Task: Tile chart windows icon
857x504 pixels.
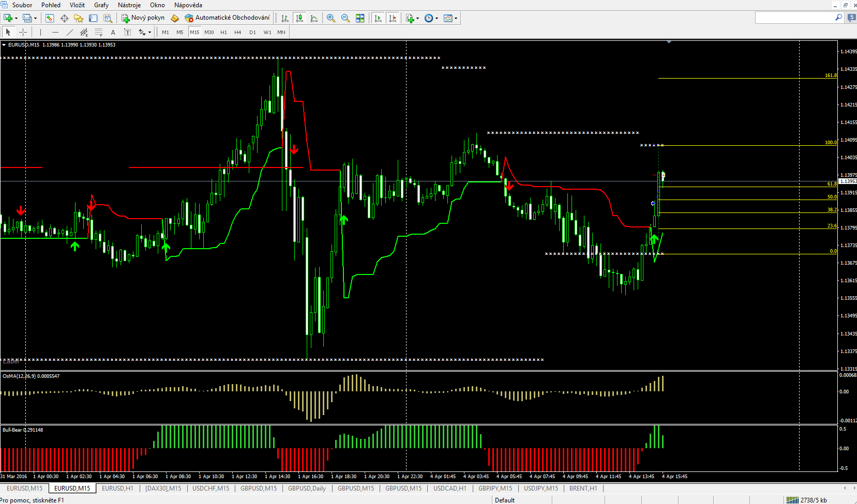Action: click(x=360, y=18)
